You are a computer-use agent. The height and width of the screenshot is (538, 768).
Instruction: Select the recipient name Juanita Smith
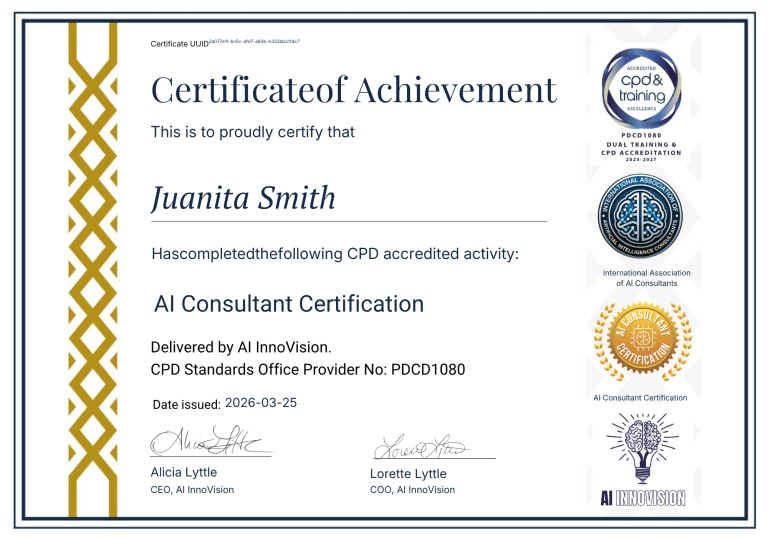click(x=243, y=197)
